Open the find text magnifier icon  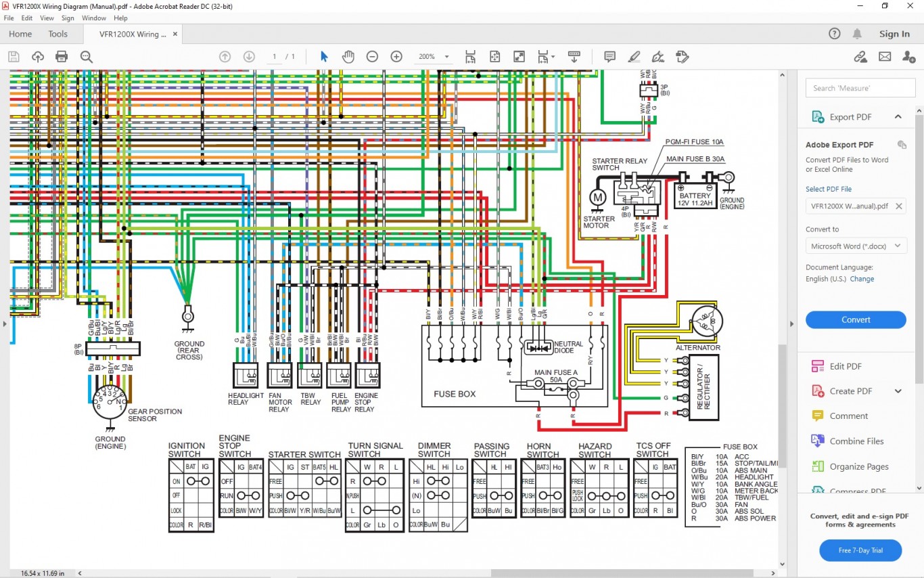pyautogui.click(x=87, y=57)
